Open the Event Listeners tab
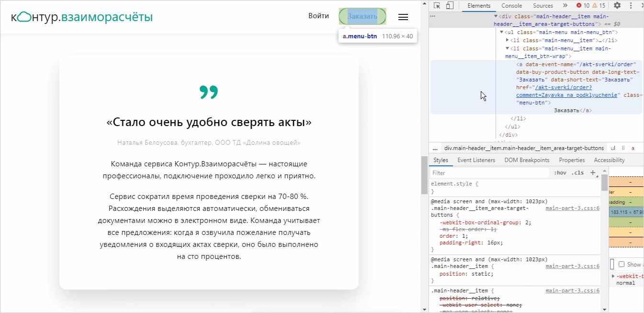The image size is (644, 313). (x=476, y=160)
